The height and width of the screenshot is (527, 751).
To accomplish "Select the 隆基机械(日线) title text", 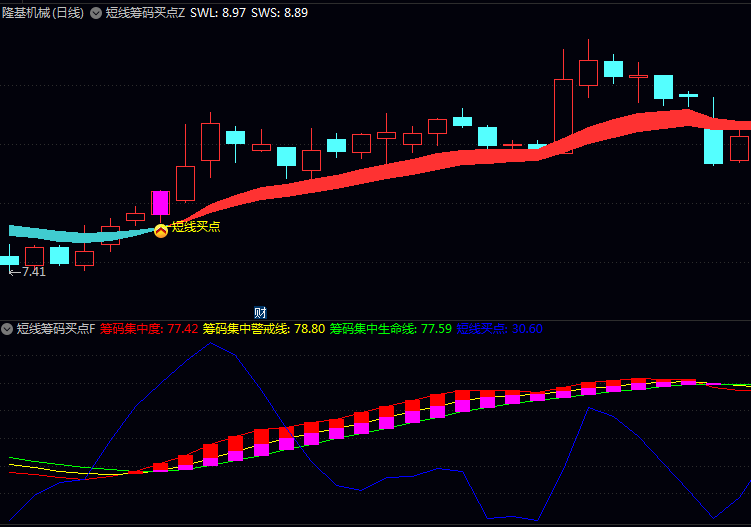I will pyautogui.click(x=43, y=13).
